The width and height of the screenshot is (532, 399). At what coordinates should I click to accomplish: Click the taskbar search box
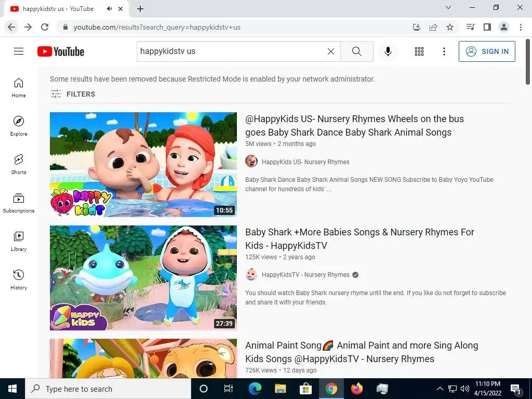(108, 389)
